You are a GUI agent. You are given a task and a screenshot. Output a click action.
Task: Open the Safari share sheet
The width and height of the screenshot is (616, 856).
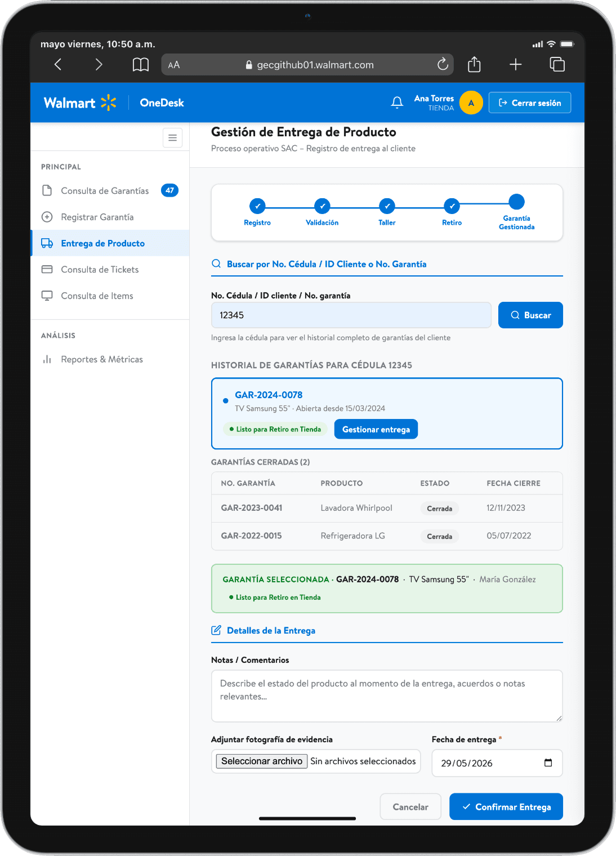[x=475, y=64]
